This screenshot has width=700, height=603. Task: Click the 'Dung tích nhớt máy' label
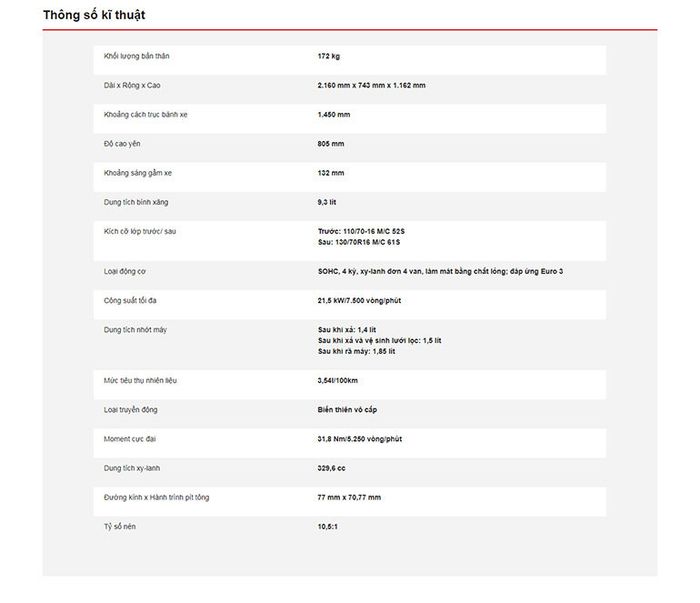[136, 329]
